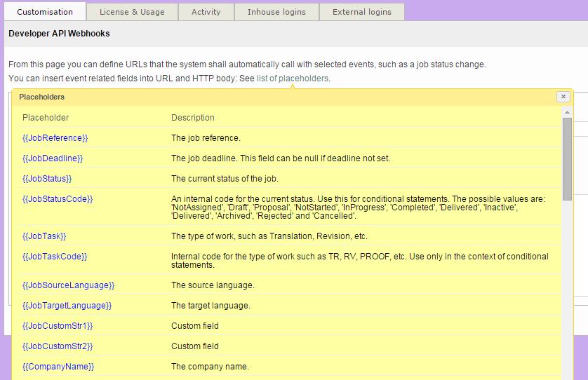
Task: Select the {{JobStatusCode}} placeholder
Action: pos(58,199)
